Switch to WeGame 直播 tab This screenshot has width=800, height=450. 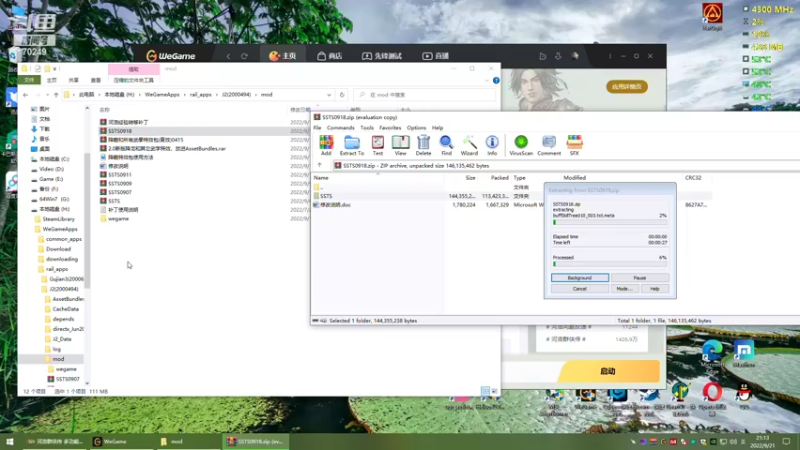tap(435, 56)
